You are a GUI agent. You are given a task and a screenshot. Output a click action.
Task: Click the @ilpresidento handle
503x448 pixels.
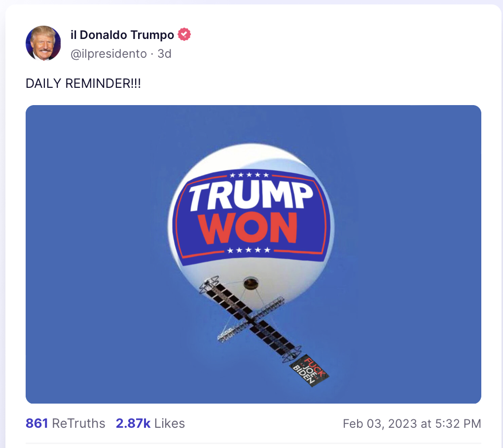(109, 54)
